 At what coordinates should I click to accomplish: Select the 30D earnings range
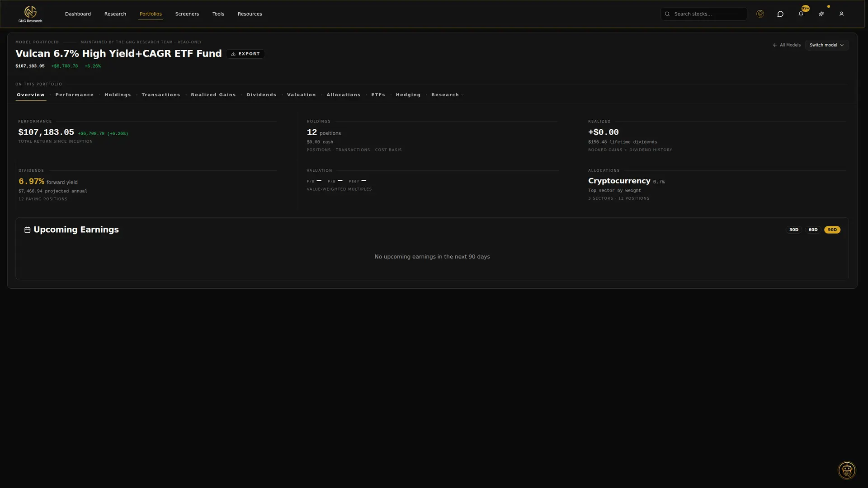(x=794, y=230)
